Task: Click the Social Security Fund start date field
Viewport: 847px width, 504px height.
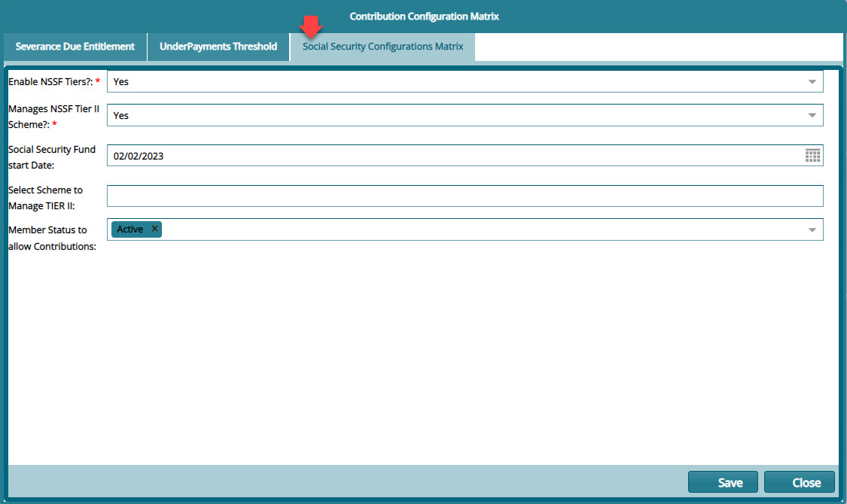Action: 465,156
